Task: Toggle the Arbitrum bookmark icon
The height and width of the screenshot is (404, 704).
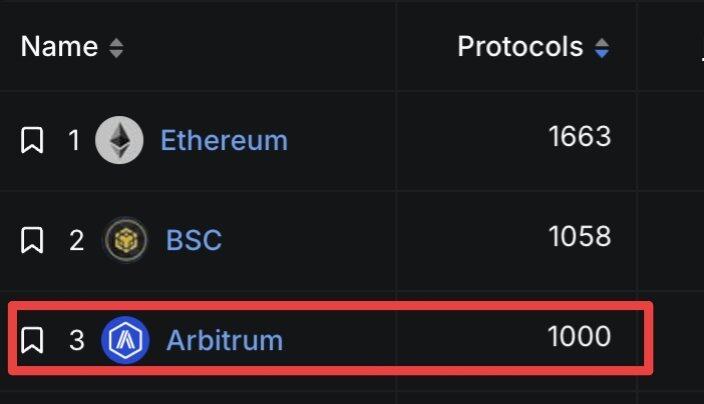Action: 32,340
